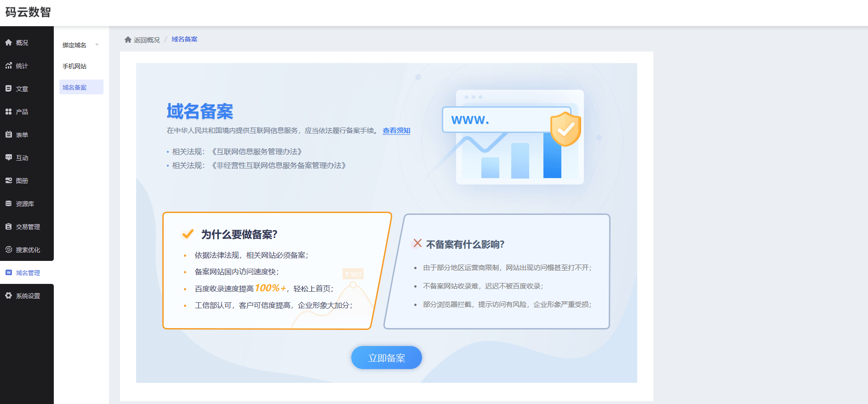
Task: Open the 图册 gallery icon
Action: [x=8, y=180]
